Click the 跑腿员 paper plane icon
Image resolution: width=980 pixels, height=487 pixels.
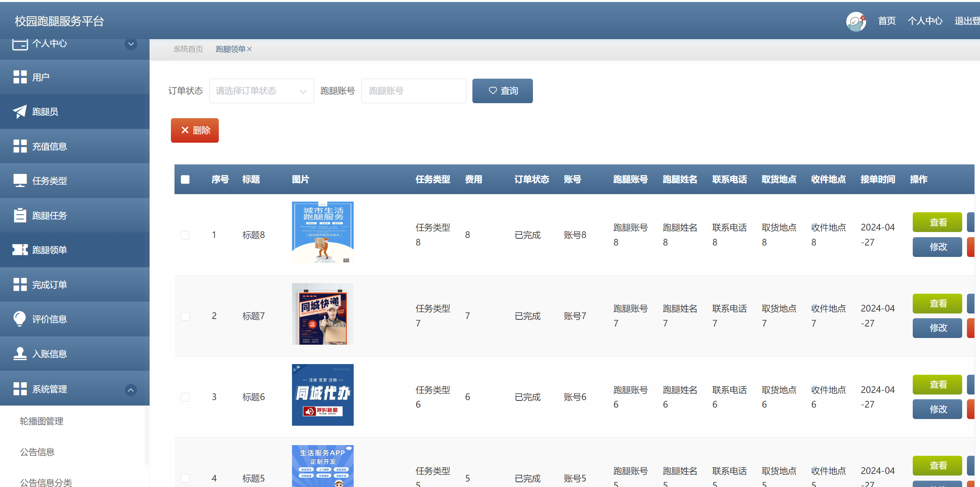pyautogui.click(x=20, y=111)
